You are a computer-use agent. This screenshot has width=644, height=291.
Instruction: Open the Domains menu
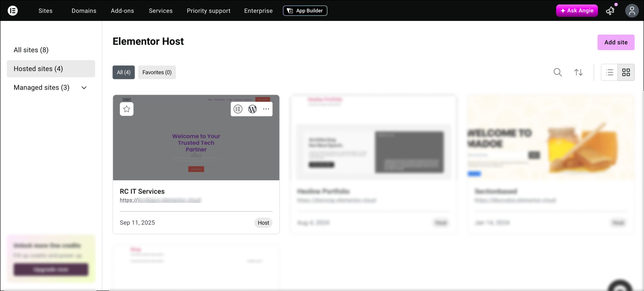(84, 11)
